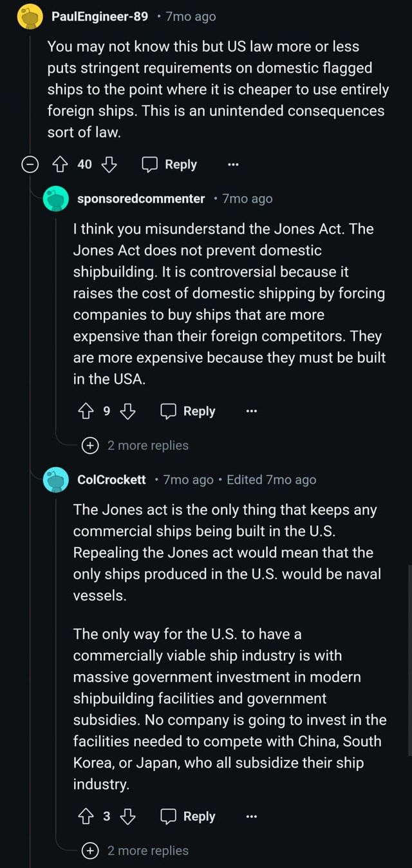Downvote sponsoredcommenter's comment
Viewport: 412px width, 868px height.
pos(128,411)
